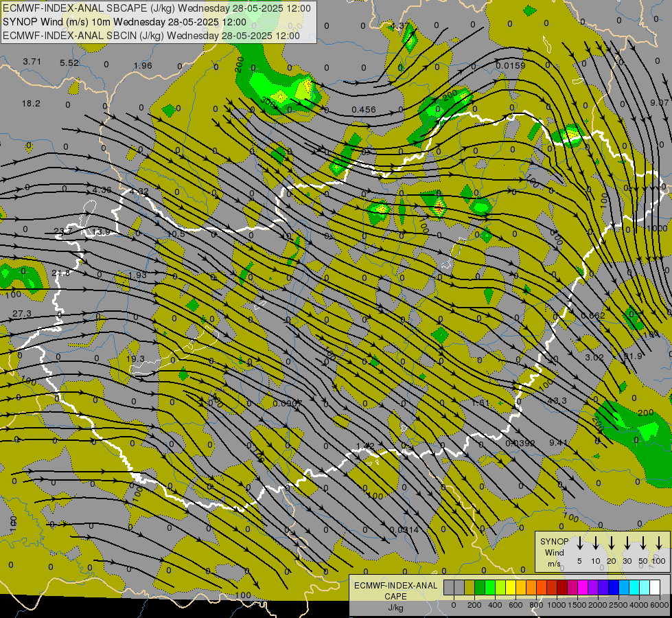Screen dimensions: 672x618
Task: Click the 1.93 value on the map
Action: 137,275
